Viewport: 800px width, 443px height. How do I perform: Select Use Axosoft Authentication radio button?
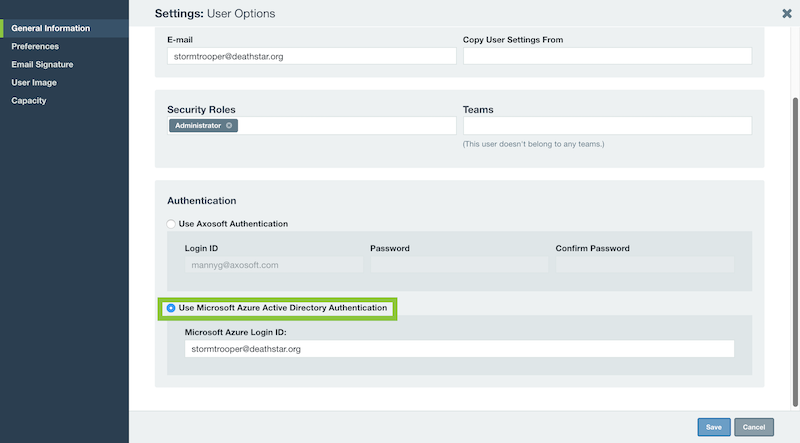pos(171,224)
